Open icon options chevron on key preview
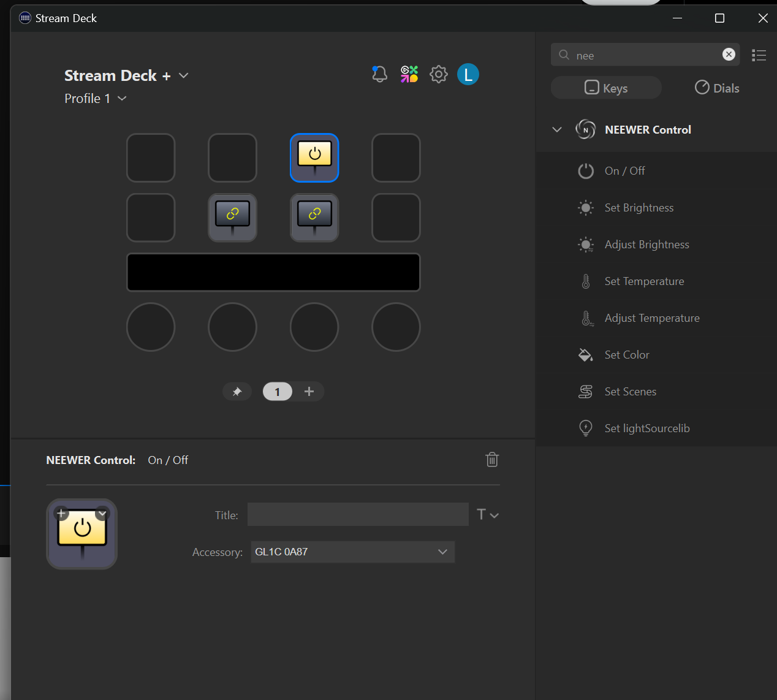 pyautogui.click(x=102, y=513)
